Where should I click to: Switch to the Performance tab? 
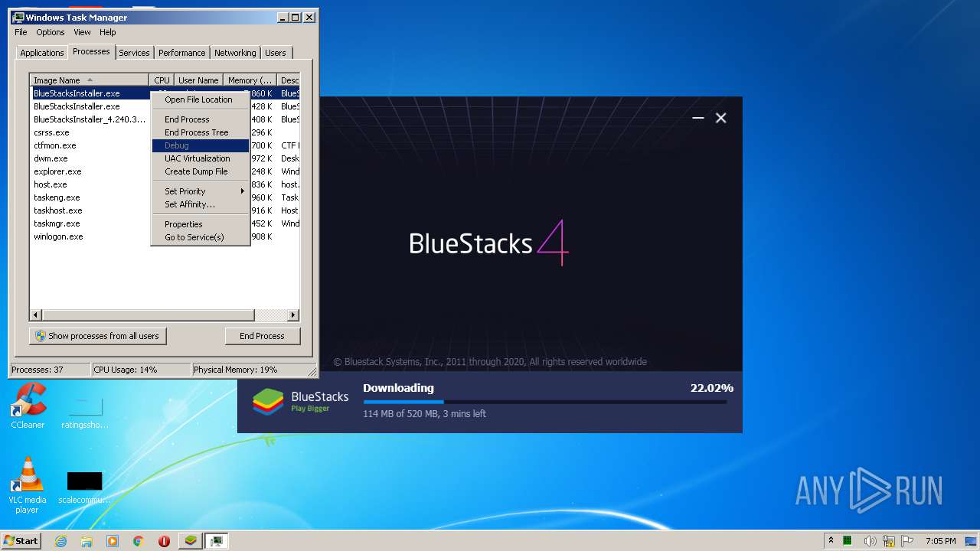[182, 53]
